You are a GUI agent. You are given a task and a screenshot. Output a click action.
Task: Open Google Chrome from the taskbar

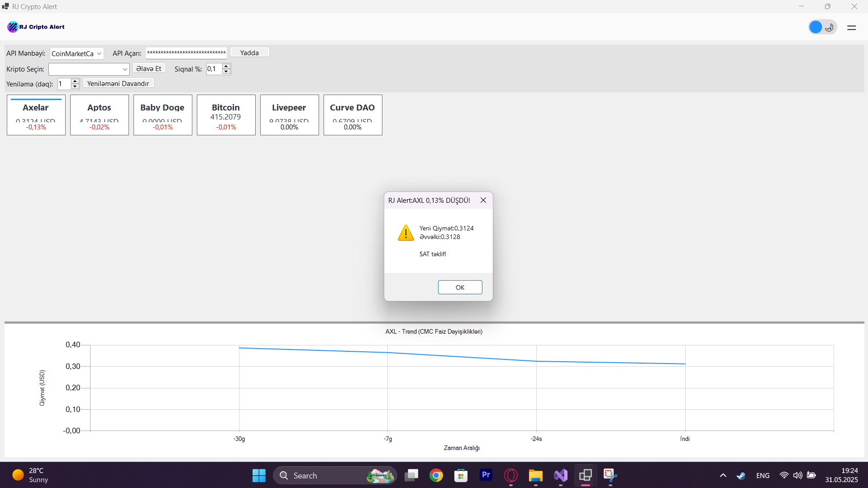436,475
